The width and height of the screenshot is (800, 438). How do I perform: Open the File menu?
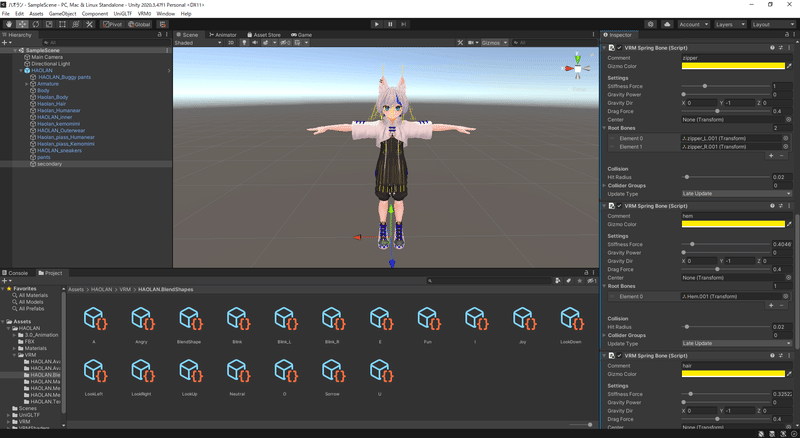pyautogui.click(x=6, y=14)
